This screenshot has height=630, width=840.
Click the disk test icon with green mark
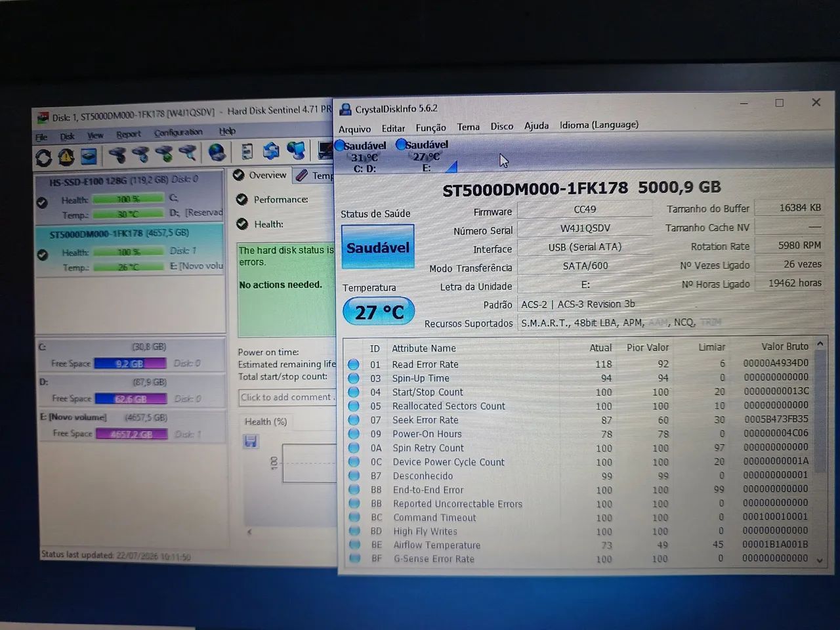[164, 154]
